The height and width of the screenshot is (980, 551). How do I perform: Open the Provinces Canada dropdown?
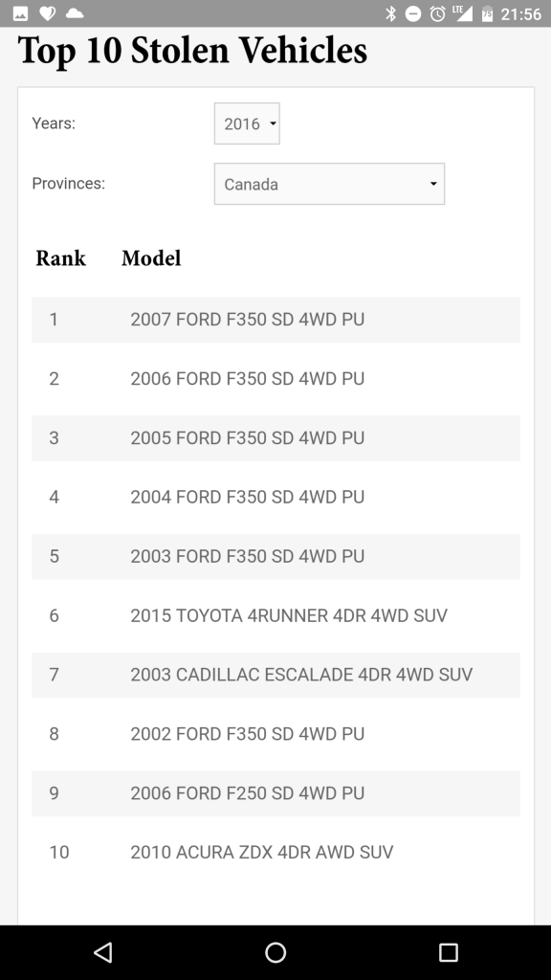[x=329, y=184]
